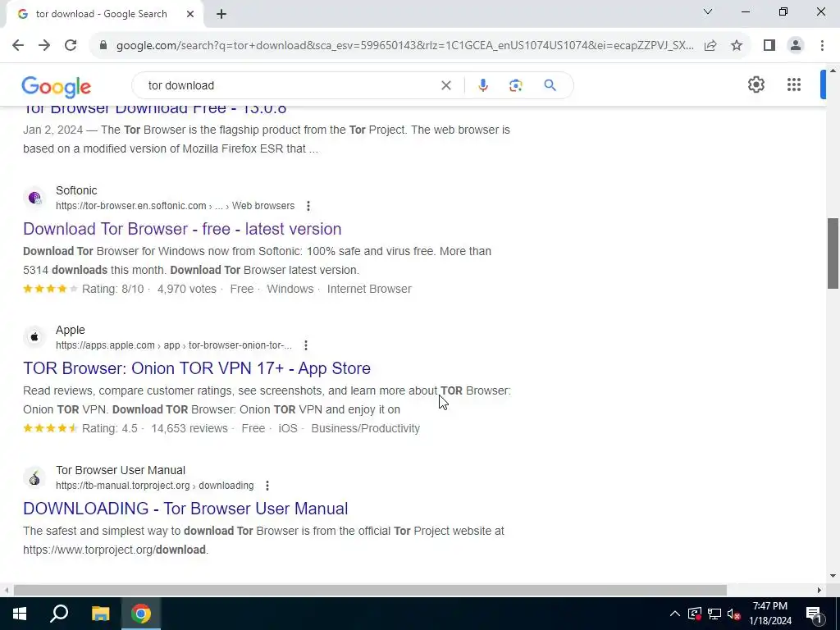Click the Google search magnifier button
This screenshot has width=840, height=630.
(550, 85)
